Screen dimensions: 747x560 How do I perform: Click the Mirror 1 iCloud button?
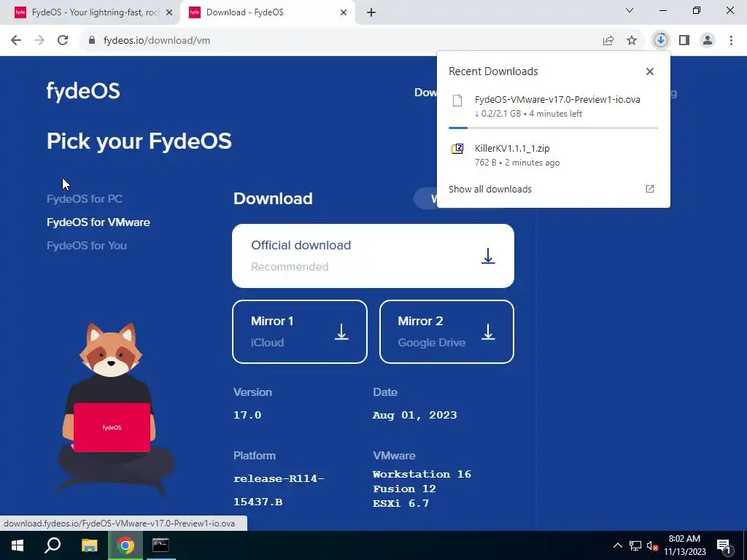coord(300,332)
